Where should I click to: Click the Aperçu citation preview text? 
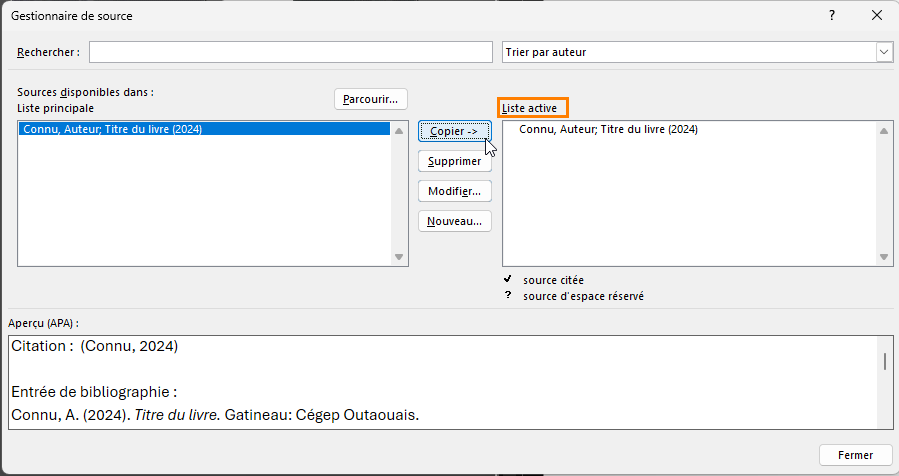(x=95, y=347)
